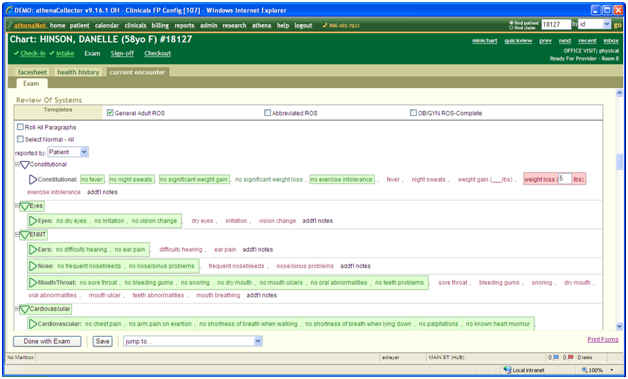Collapse the Cardiovascular section minus box
Screen dimensions: 628x379
(17, 309)
